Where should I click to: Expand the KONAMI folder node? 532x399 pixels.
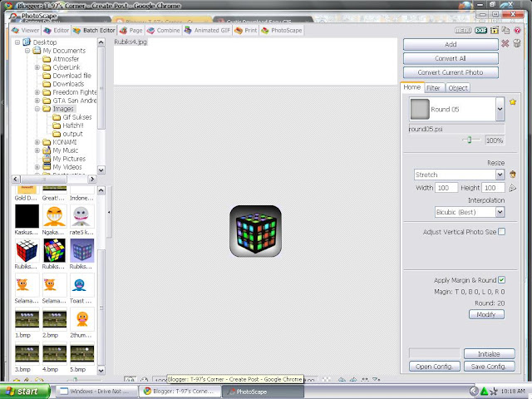click(x=37, y=142)
